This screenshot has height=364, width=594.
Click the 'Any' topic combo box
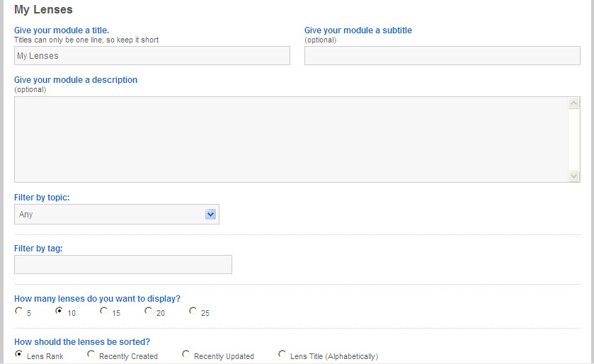(117, 215)
